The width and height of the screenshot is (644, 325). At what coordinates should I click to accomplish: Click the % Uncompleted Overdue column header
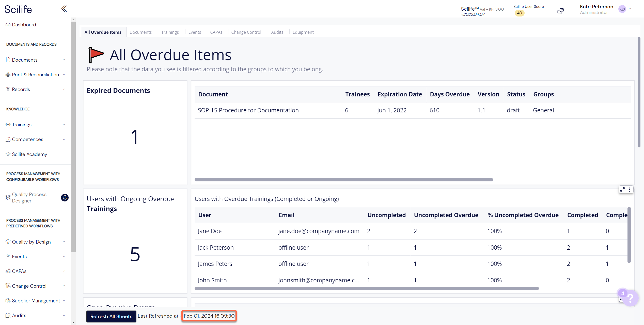523,215
